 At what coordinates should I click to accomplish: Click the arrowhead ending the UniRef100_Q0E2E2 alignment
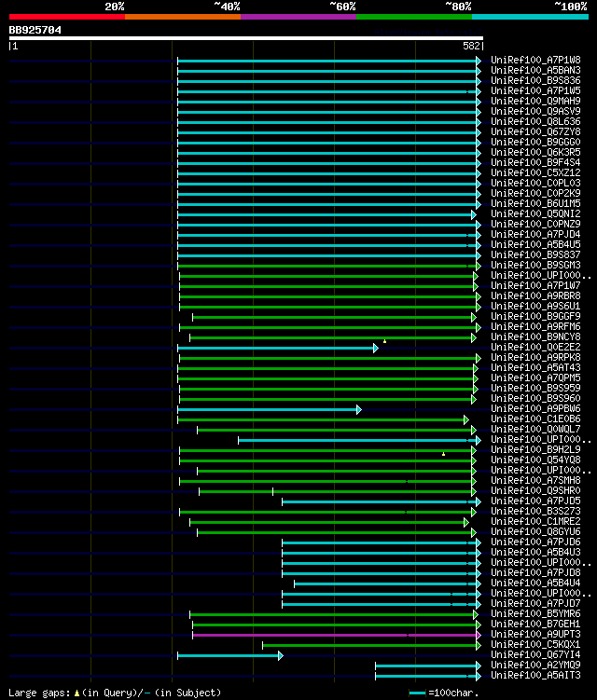(376, 349)
